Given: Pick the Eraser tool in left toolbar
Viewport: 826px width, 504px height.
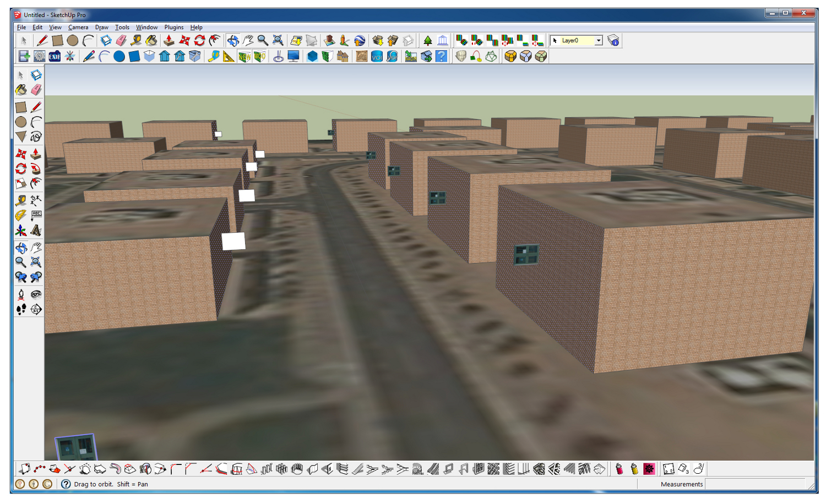Looking at the screenshot, I should [36, 90].
